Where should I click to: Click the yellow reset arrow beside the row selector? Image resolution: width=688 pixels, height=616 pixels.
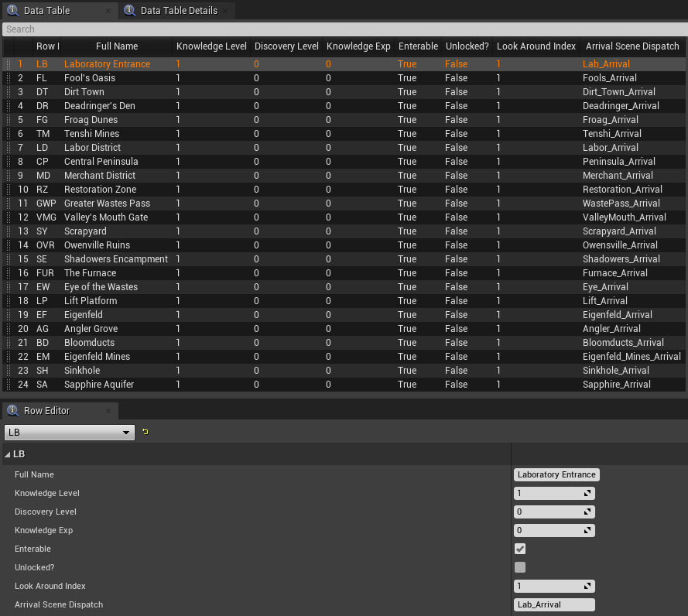pyautogui.click(x=144, y=433)
